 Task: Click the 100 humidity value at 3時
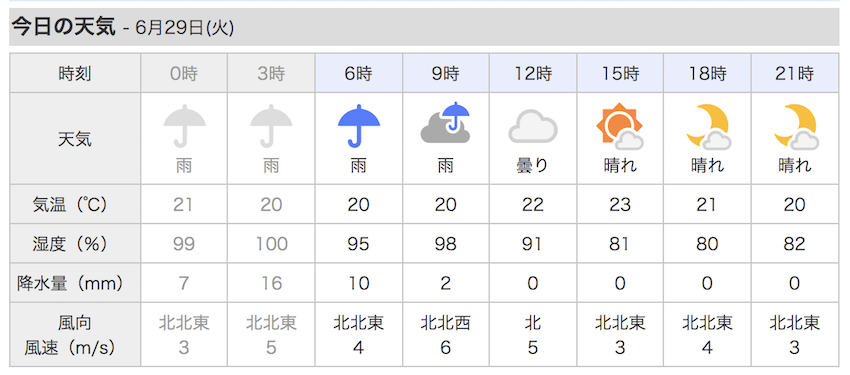(271, 244)
